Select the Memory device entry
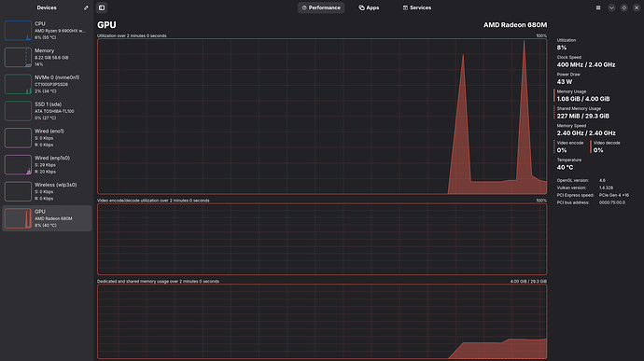Image resolution: width=644 pixels, height=361 pixels. [x=47, y=57]
